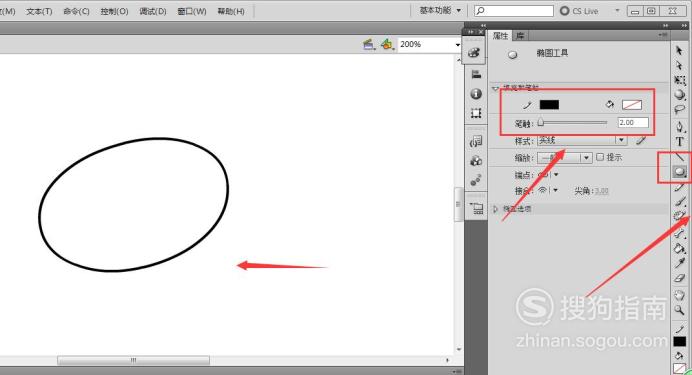Expand the oval options section

(495, 209)
